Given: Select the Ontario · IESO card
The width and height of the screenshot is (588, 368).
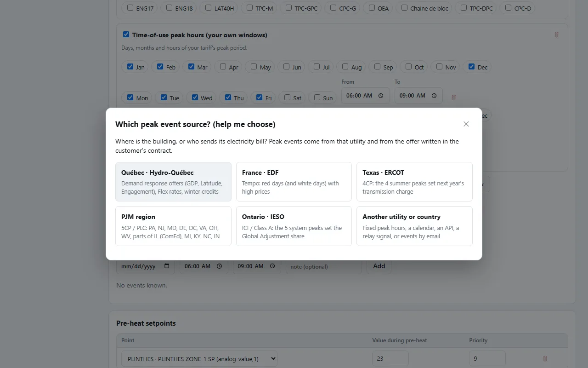Looking at the screenshot, I should pos(294,226).
